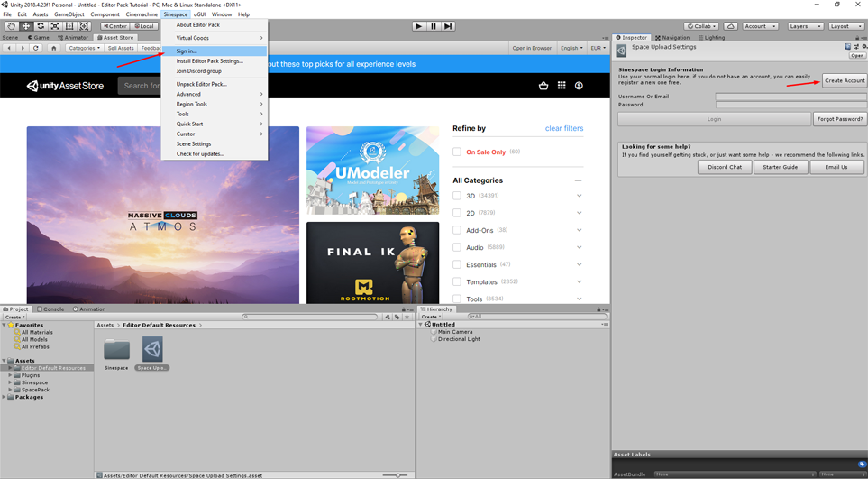This screenshot has height=479, width=868.
Task: Click the Step forward button
Action: point(448,26)
